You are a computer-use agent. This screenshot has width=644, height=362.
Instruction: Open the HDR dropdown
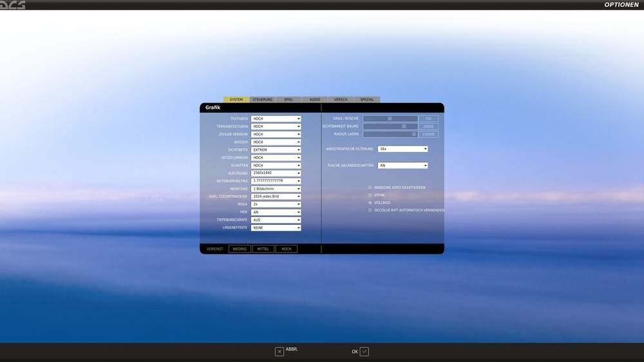click(276, 212)
